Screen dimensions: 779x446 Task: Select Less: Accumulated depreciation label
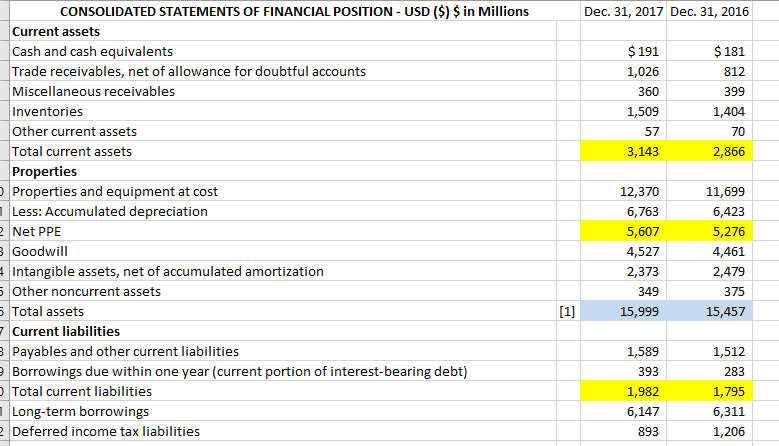tap(110, 211)
